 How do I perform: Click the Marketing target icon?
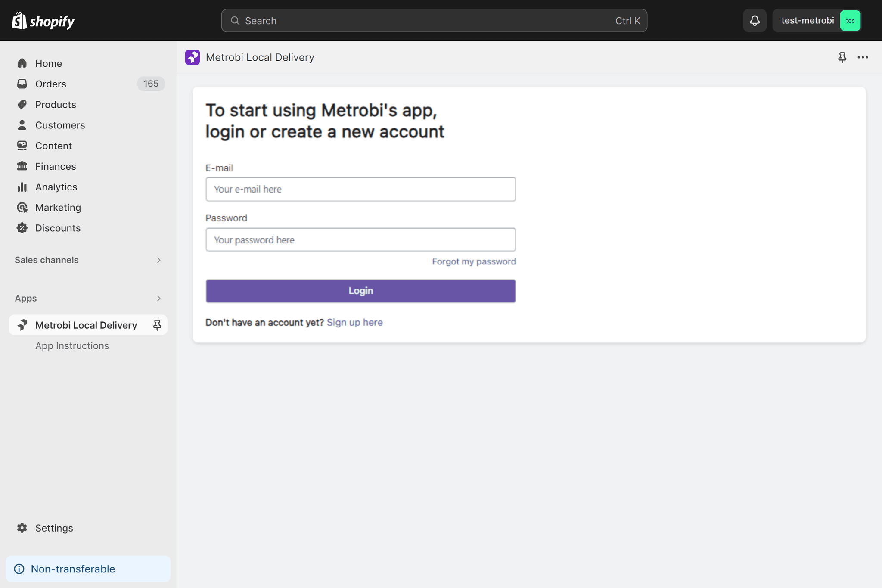[x=22, y=208]
